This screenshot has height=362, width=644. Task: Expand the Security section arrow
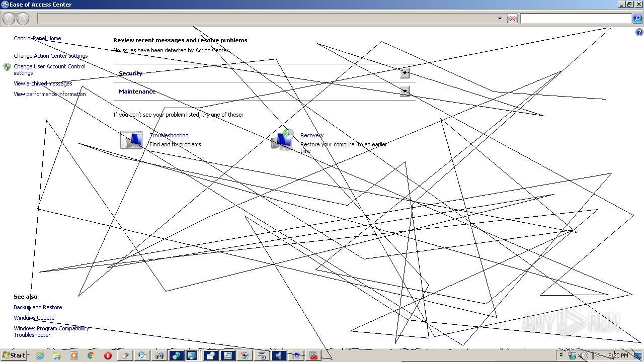(405, 73)
